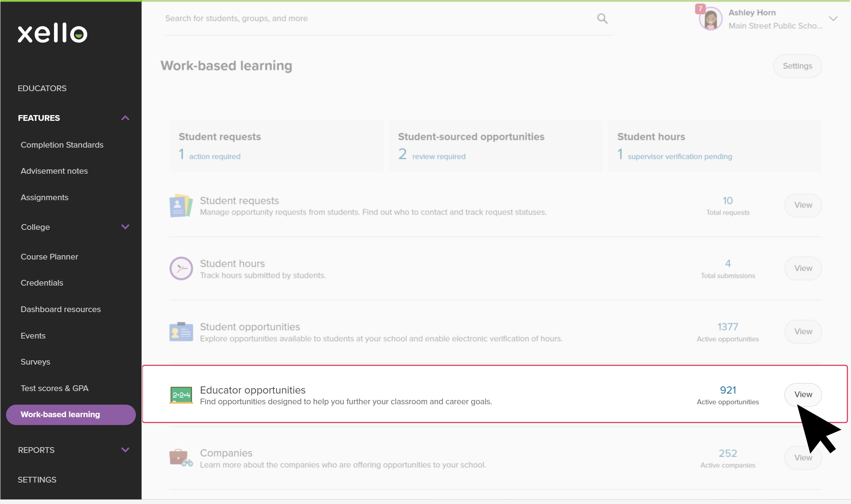Screen dimensions: 851x504
Task: Click the search magnifier icon
Action: [602, 19]
